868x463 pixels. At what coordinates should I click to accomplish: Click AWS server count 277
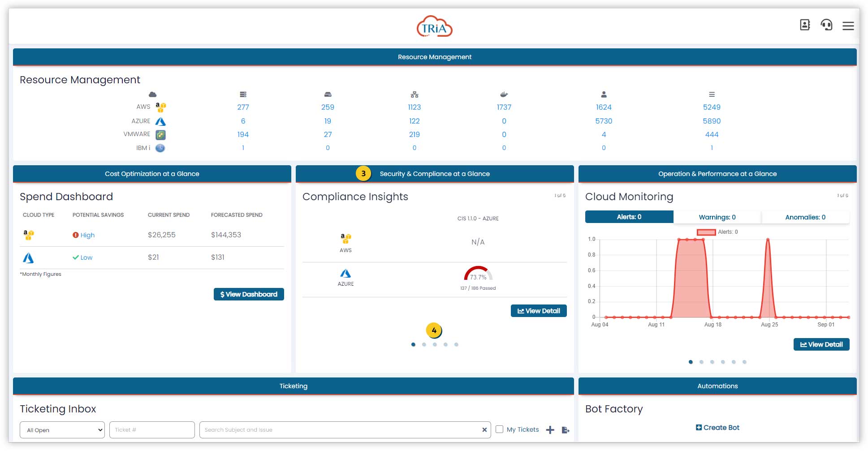243,107
